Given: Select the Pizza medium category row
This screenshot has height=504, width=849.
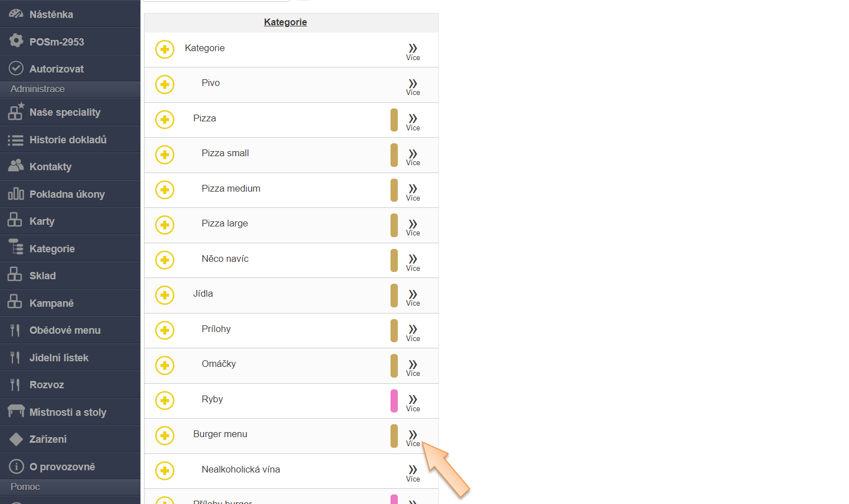Looking at the screenshot, I should point(231,189).
